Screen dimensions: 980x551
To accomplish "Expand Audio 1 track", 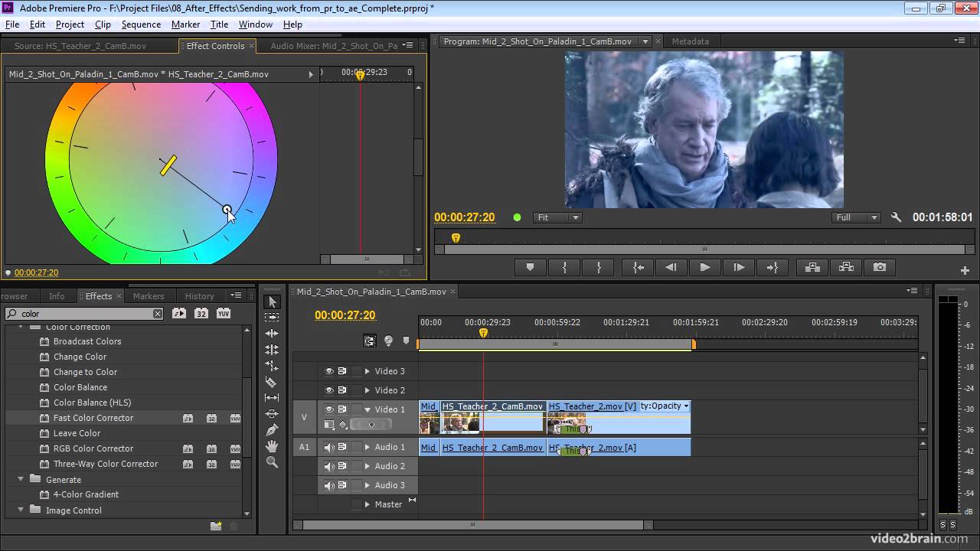I will [x=367, y=447].
